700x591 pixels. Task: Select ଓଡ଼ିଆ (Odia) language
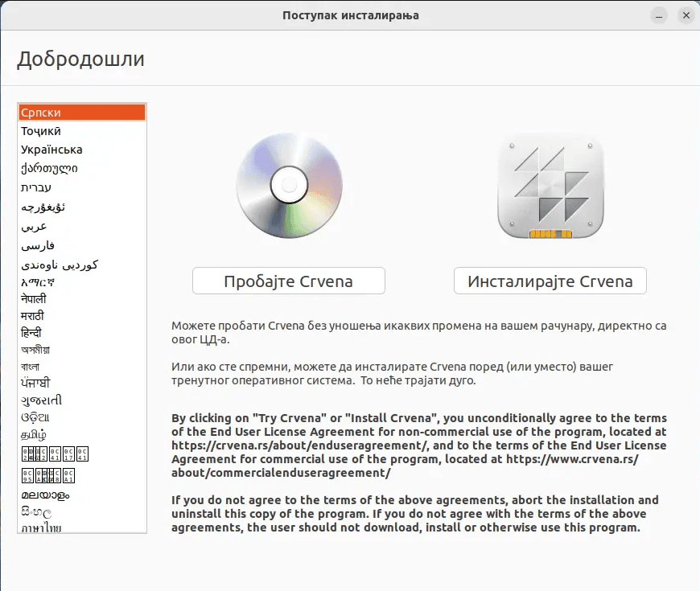point(82,417)
